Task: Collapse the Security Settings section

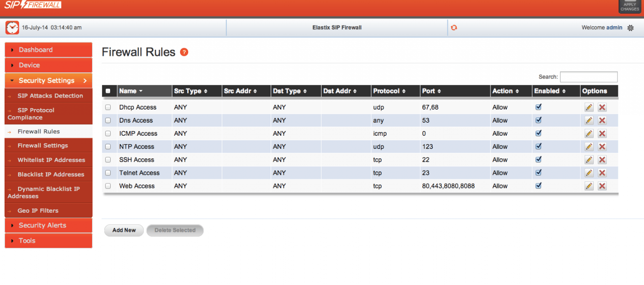Action: [48, 80]
